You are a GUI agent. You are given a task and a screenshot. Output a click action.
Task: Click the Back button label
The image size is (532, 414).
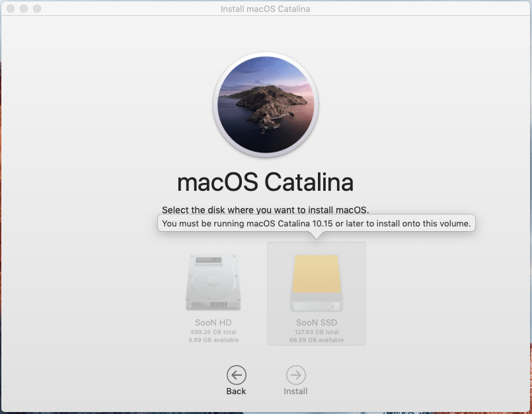pyautogui.click(x=236, y=391)
